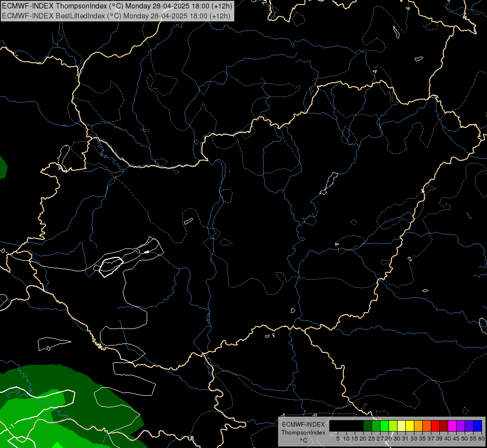The image size is (487, 448).
Task: Click the legend tick value 20
Action: coord(363,439)
